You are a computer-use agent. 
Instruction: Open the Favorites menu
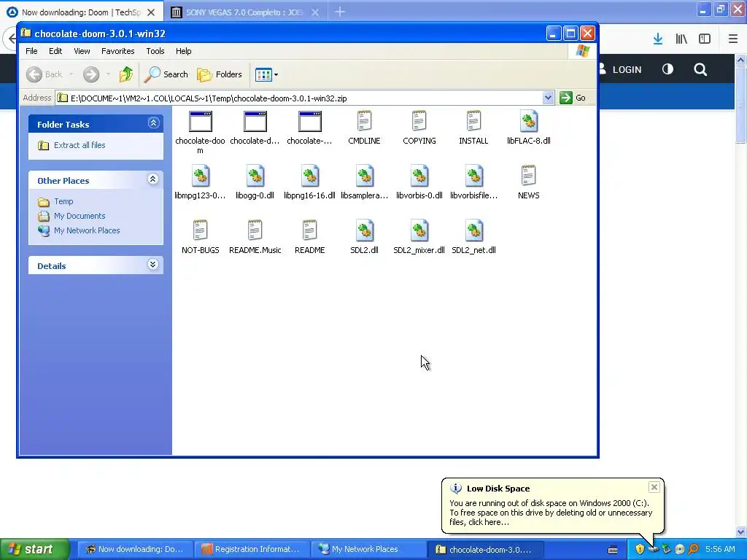click(117, 51)
